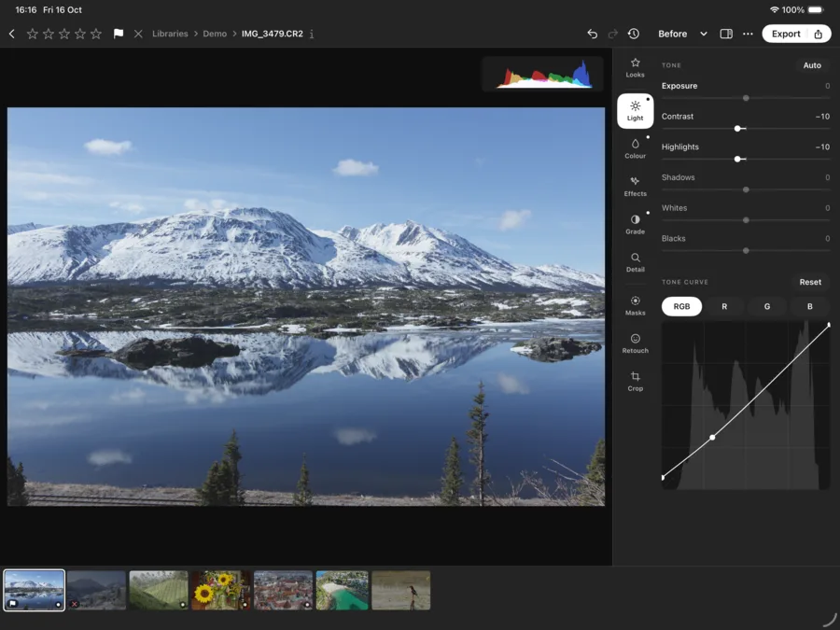Open the edit history clock
The height and width of the screenshot is (630, 840).
coord(633,34)
